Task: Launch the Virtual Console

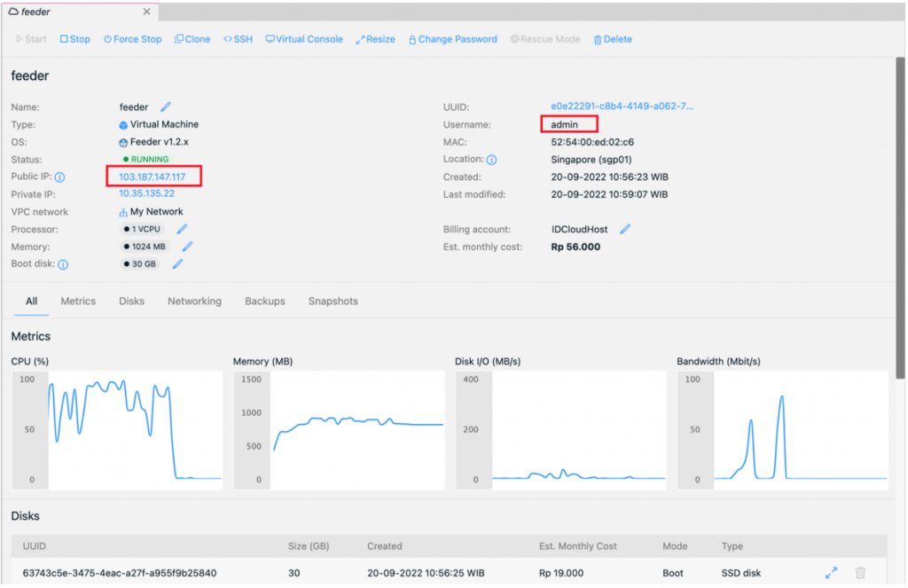Action: point(303,39)
